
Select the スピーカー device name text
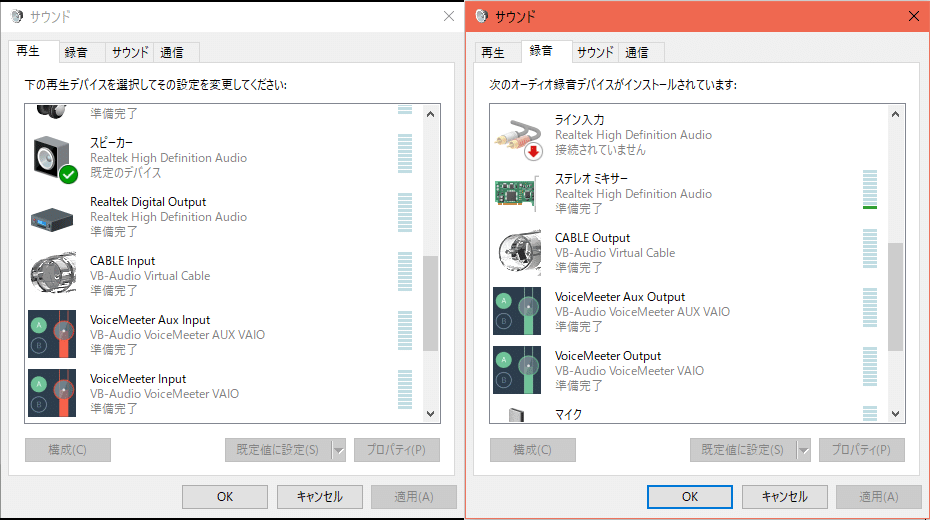click(112, 143)
